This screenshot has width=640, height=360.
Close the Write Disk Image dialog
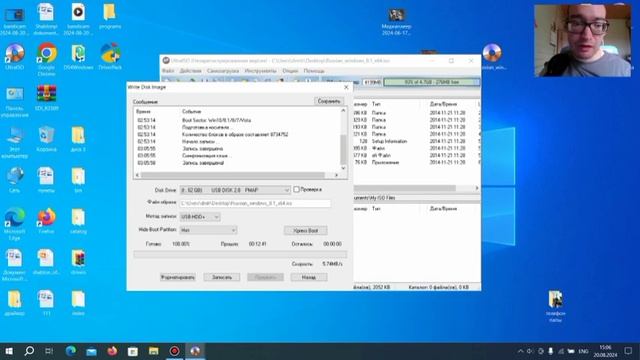[x=346, y=87]
